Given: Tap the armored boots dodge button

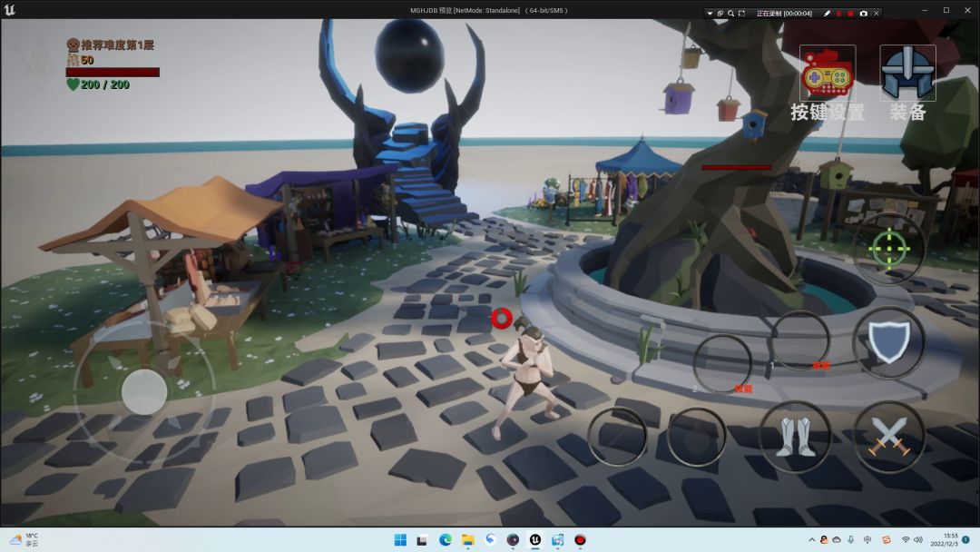Looking at the screenshot, I should point(795,438).
